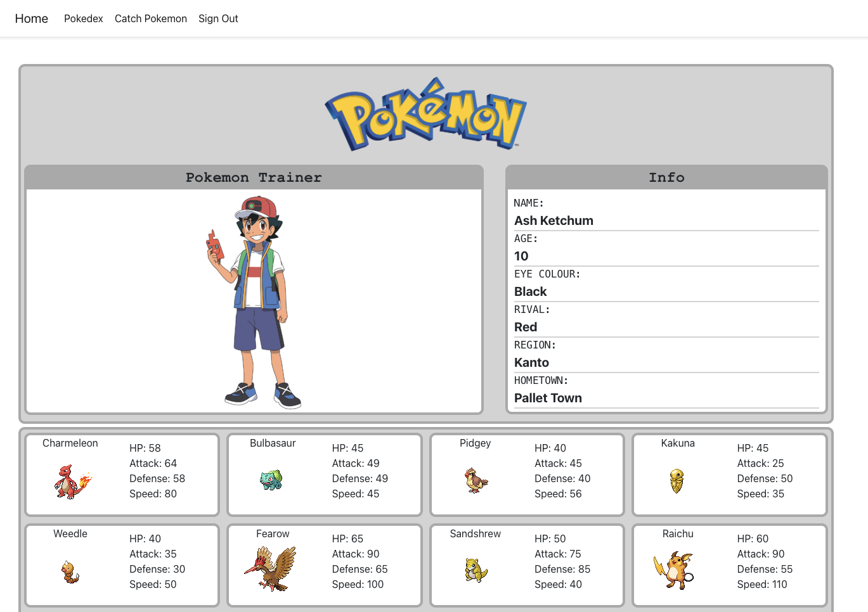This screenshot has width=868, height=612.
Task: Click Sandshrew's Attack: 75 stat
Action: pyautogui.click(x=558, y=554)
